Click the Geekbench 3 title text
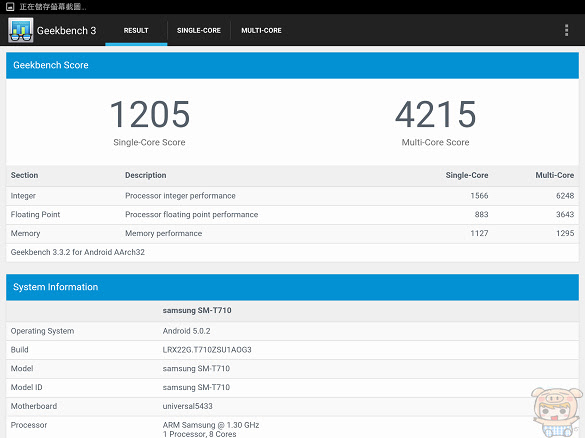 click(66, 31)
